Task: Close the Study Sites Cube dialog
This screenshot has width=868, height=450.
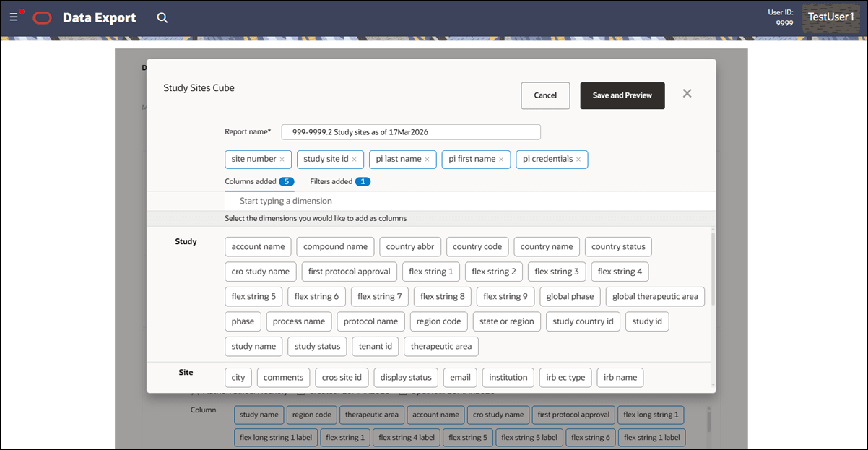Action: 687,93
